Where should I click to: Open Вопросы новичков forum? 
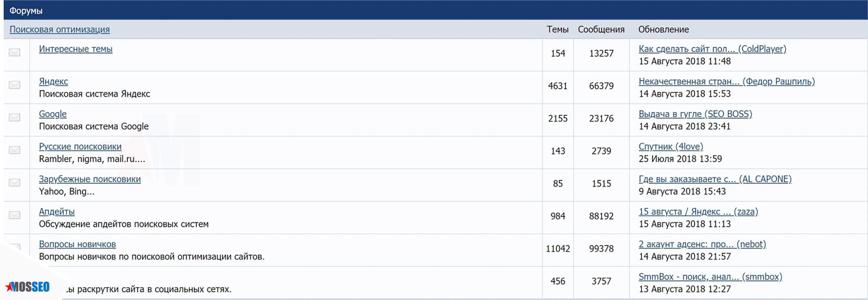point(77,244)
